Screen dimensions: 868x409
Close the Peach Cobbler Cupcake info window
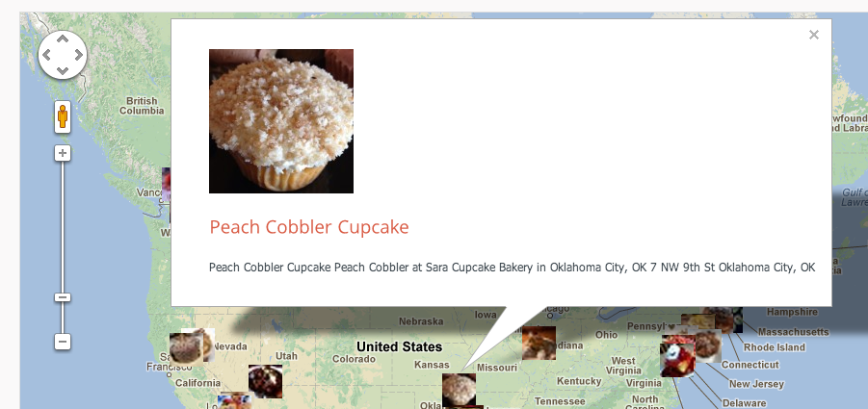pyautogui.click(x=813, y=35)
